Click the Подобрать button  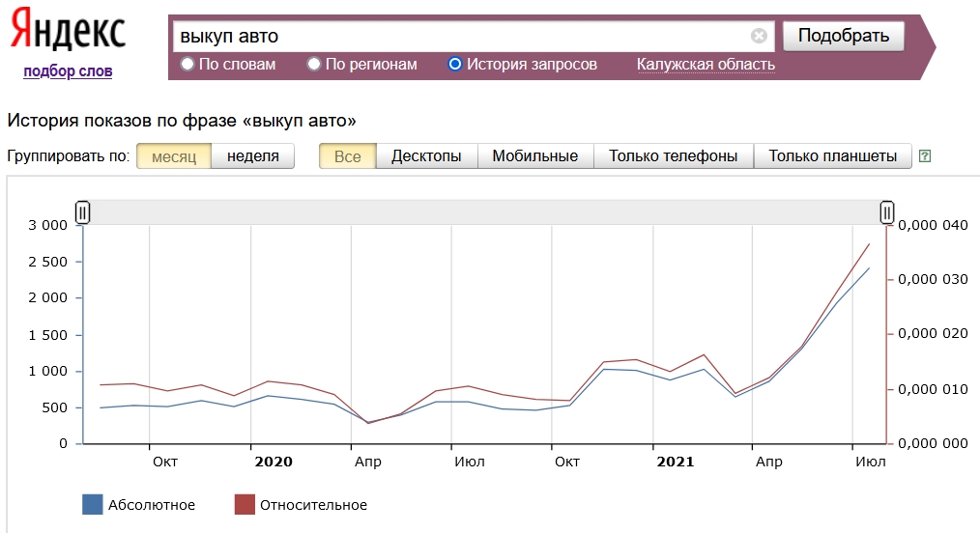click(843, 36)
